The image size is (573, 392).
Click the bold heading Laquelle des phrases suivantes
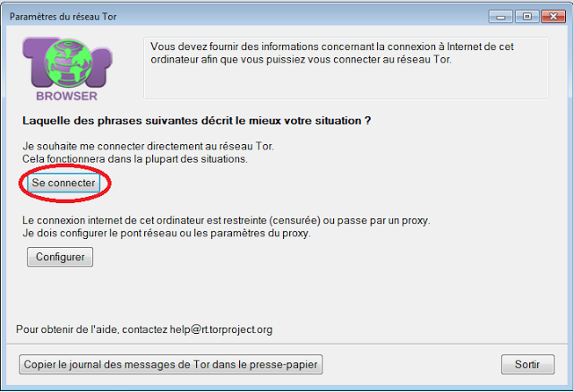pyautogui.click(x=197, y=121)
